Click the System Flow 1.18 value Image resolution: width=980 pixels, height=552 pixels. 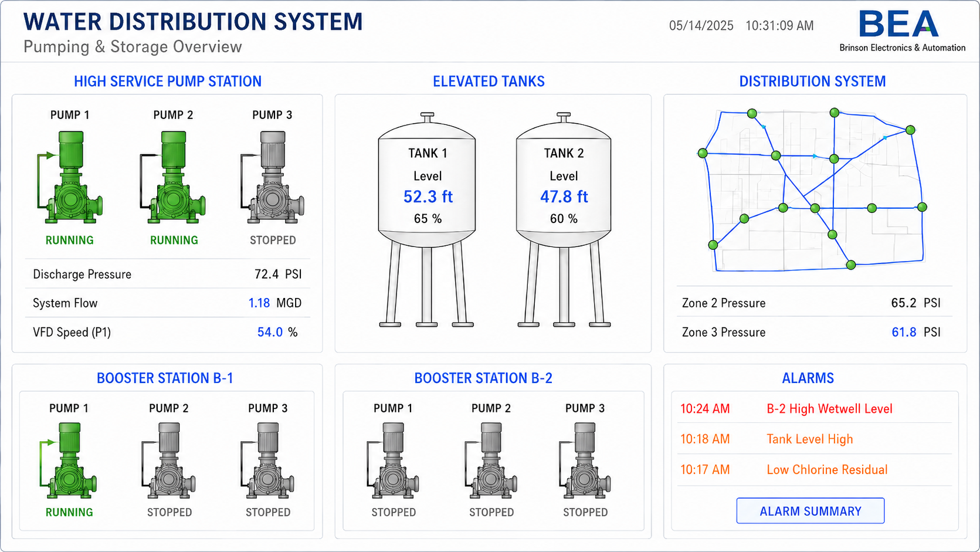tap(259, 303)
